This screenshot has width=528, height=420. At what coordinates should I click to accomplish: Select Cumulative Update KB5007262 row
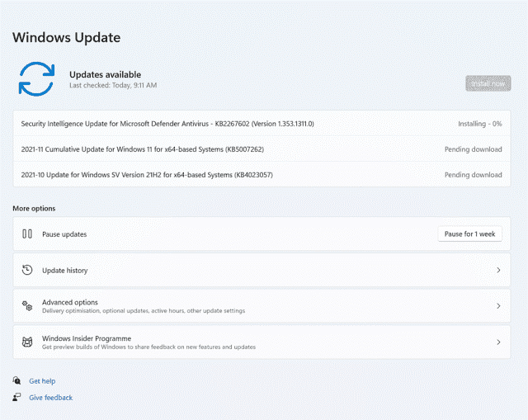262,149
